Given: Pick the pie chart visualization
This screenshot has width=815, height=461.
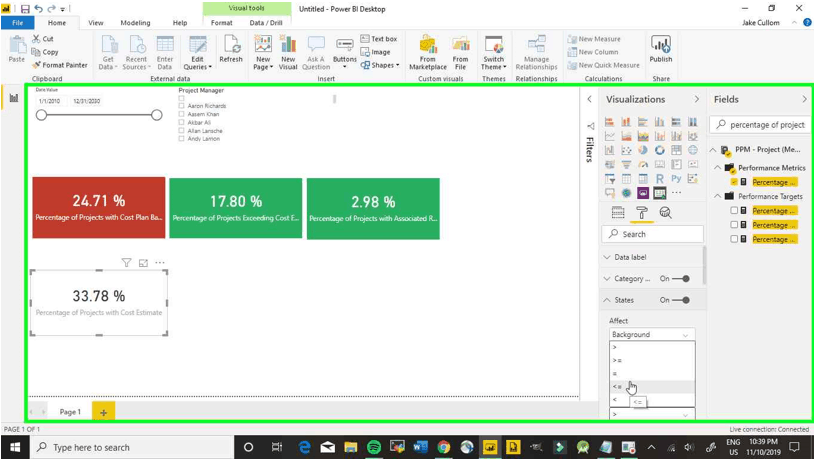Looking at the screenshot, I should [x=643, y=150].
